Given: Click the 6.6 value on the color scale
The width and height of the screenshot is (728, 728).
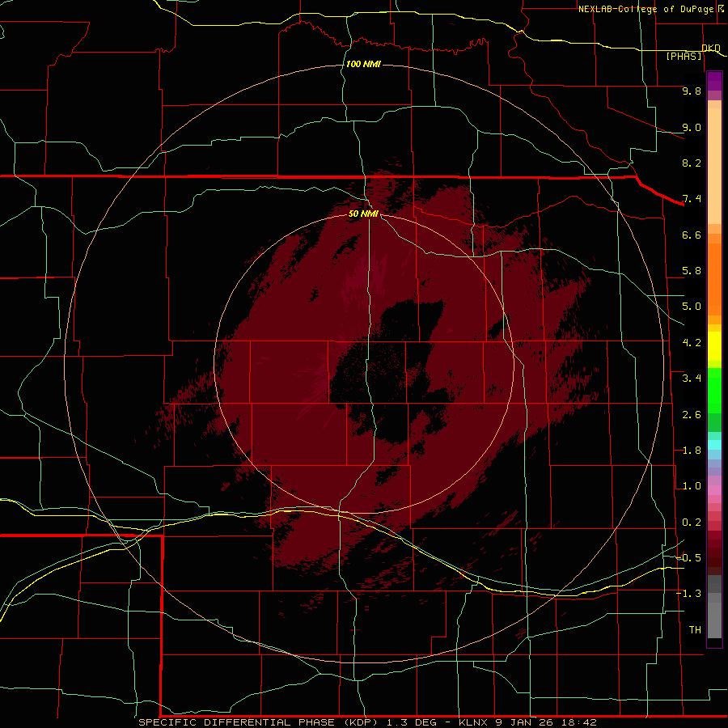Looking at the screenshot, I should (692, 235).
